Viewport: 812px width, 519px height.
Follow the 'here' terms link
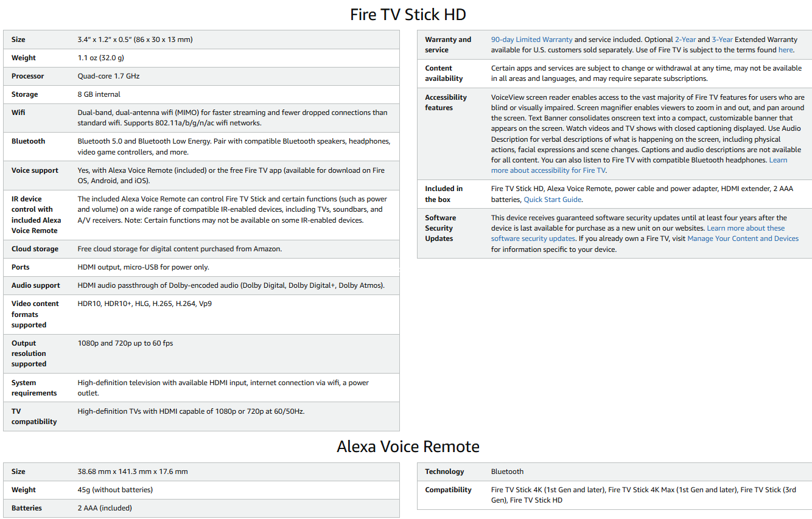click(x=785, y=50)
